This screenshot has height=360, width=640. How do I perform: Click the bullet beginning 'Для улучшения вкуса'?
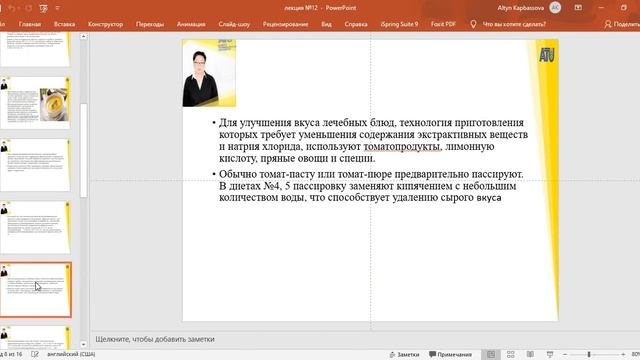373,140
